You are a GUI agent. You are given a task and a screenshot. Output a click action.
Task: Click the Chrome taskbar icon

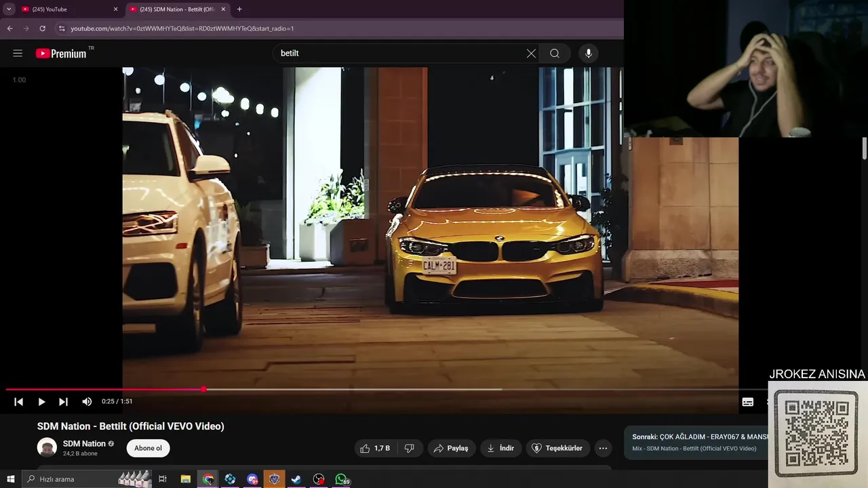tap(208, 479)
